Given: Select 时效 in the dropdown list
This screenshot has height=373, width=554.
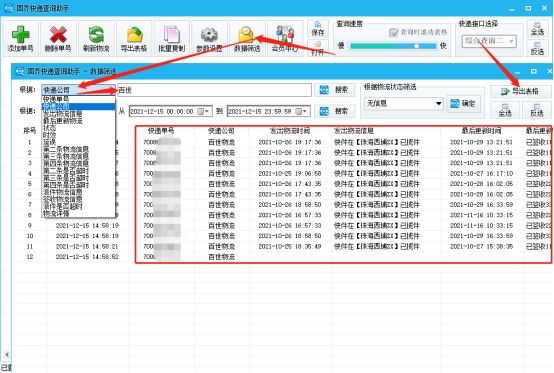Looking at the screenshot, I should coord(78,135).
